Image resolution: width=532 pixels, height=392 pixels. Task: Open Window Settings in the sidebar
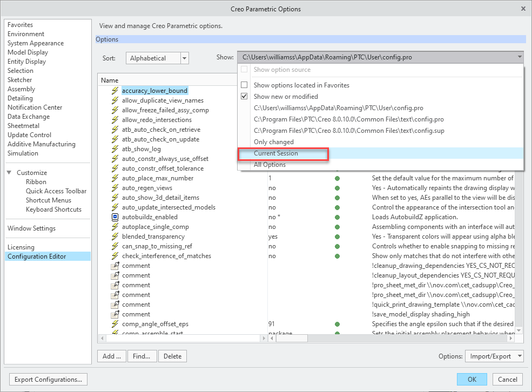pos(31,228)
